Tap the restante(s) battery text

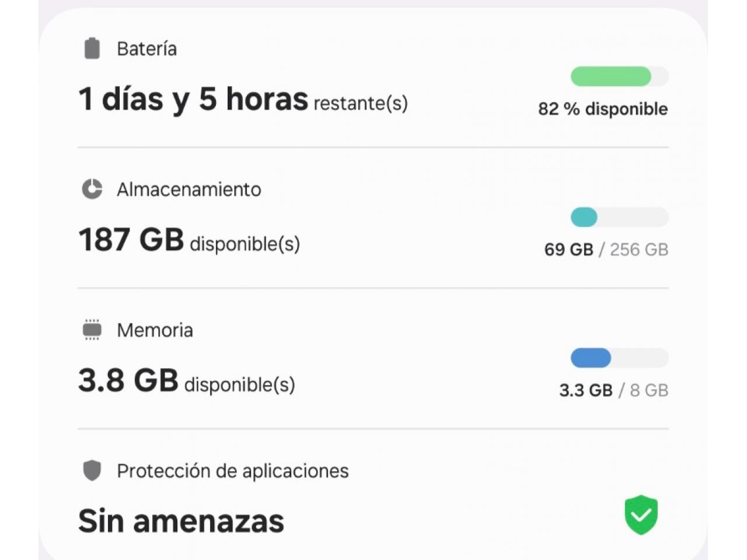coord(361,103)
